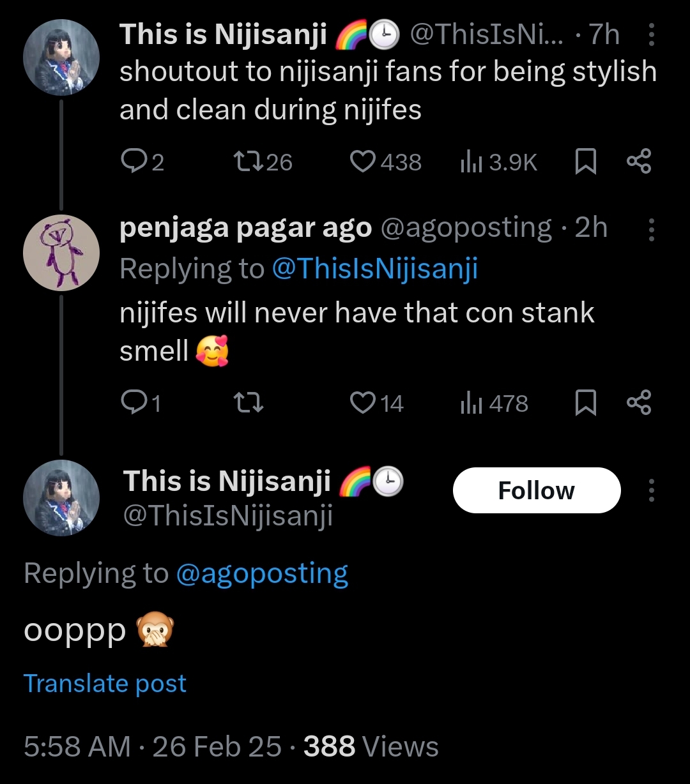View analytics of the 3.9K views tweet
Screen dimensions: 690x784
pyautogui.click(x=471, y=162)
